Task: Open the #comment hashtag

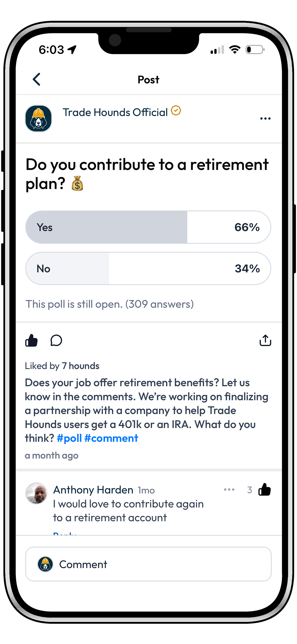Action: coord(111,438)
